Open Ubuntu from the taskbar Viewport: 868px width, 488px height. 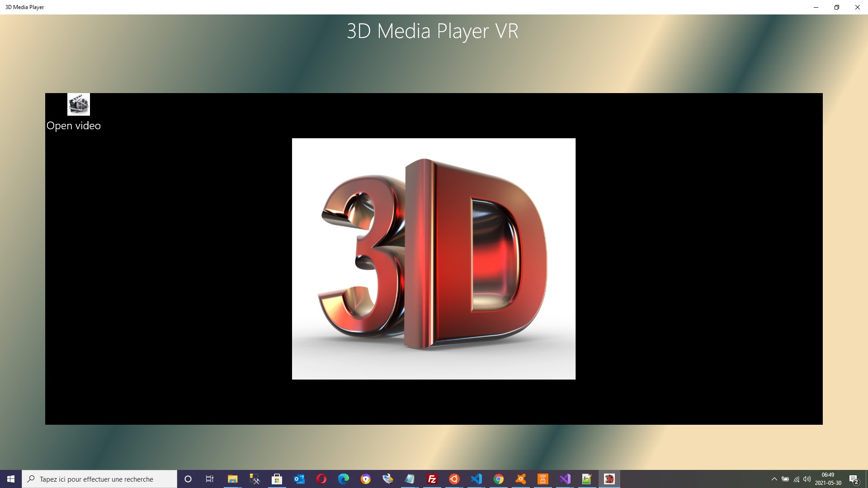coord(454,479)
